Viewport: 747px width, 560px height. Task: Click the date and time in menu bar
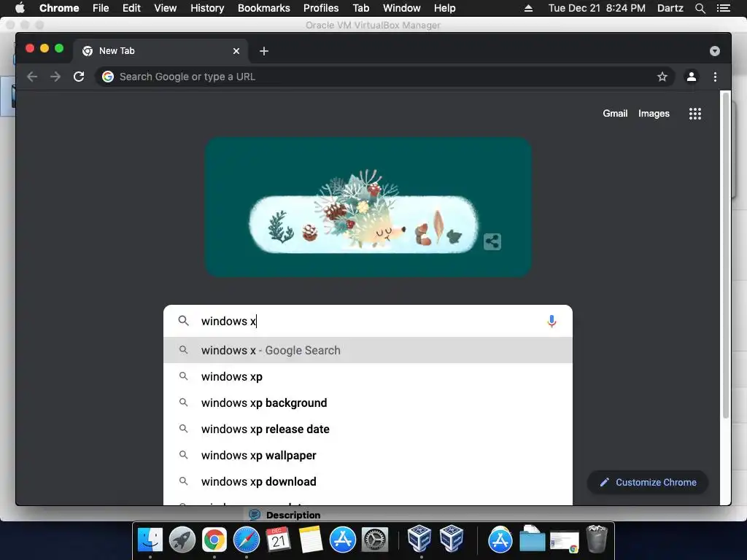[597, 8]
